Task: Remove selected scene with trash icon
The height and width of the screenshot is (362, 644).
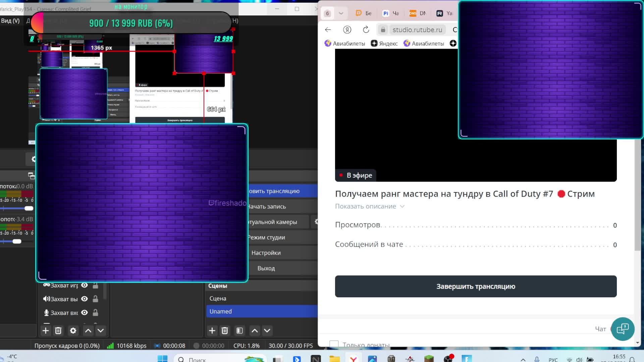Action: click(x=225, y=331)
